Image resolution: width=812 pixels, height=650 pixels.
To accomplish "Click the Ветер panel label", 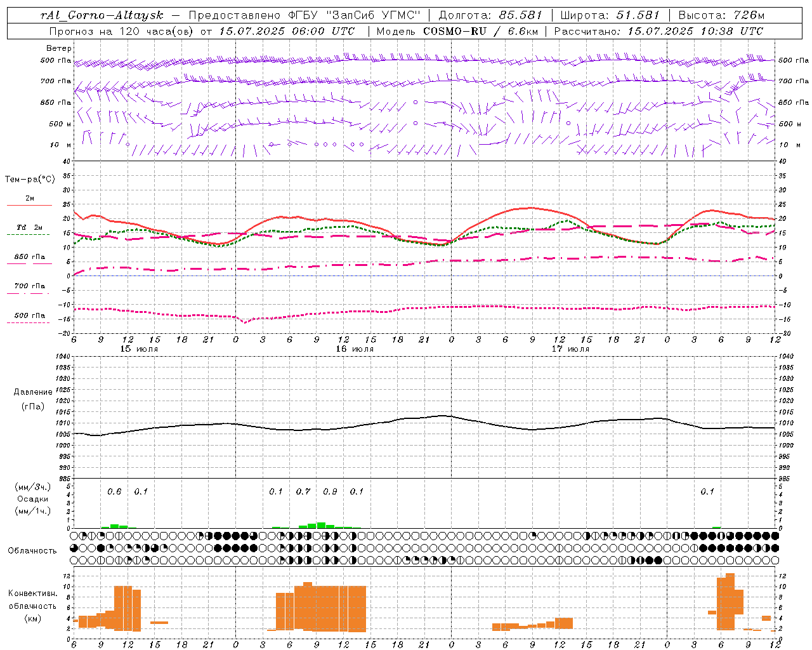I will tap(58, 48).
